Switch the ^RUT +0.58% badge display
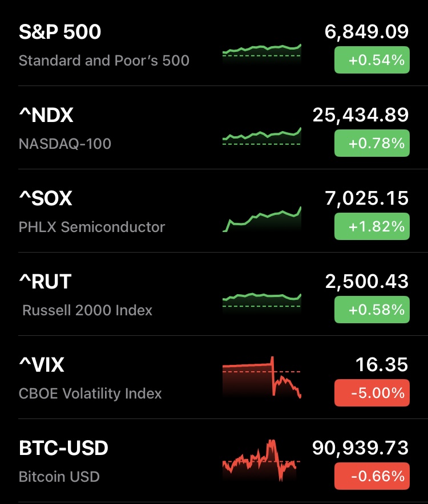 (372, 310)
